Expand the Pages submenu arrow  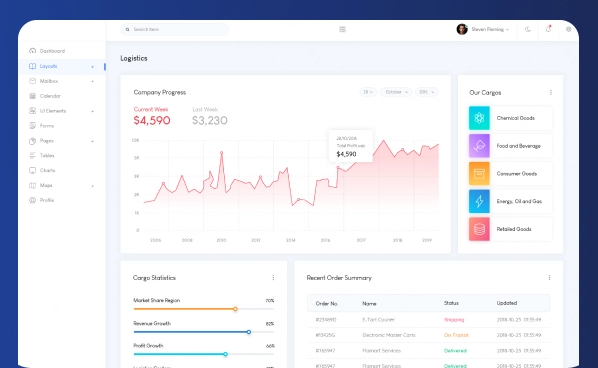tap(92, 141)
